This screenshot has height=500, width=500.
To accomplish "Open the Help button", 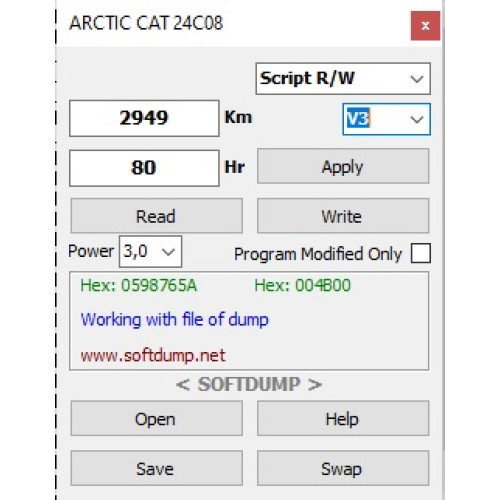I will [343, 418].
